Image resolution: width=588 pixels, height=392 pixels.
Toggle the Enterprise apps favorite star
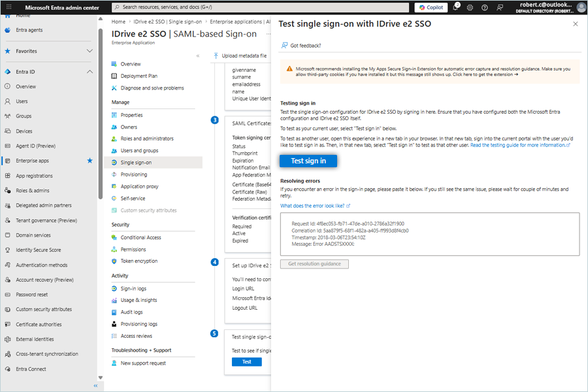[x=90, y=161]
